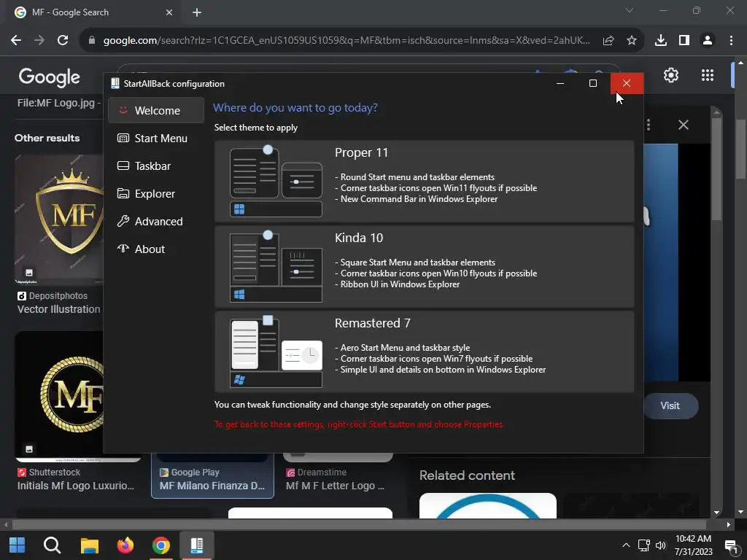Click the Google logo

(50, 77)
